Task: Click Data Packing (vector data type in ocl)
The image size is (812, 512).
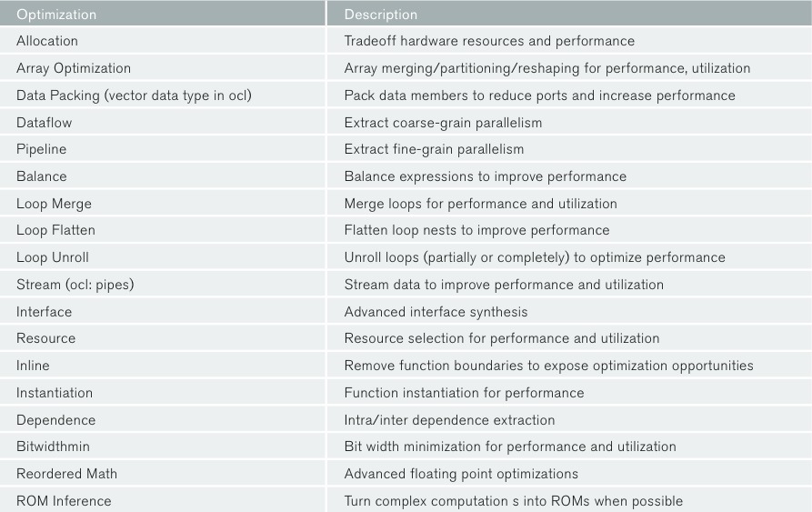Action: tap(135, 95)
